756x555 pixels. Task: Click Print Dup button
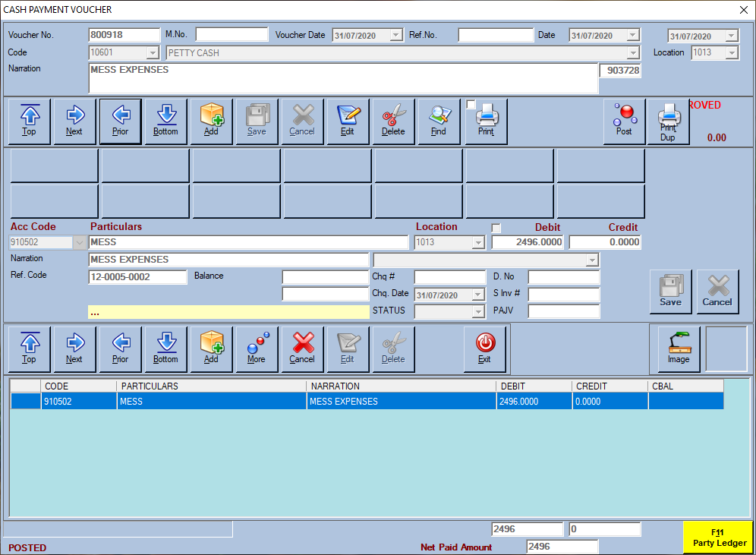pos(668,121)
